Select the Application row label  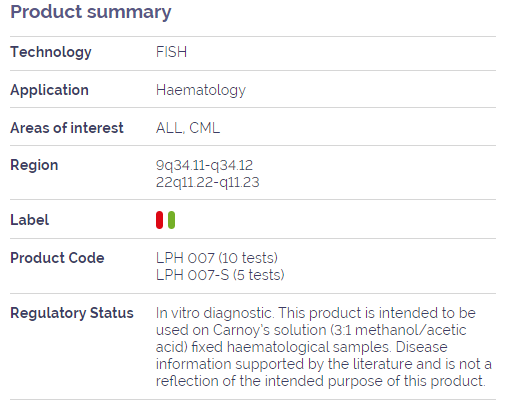pos(49,90)
